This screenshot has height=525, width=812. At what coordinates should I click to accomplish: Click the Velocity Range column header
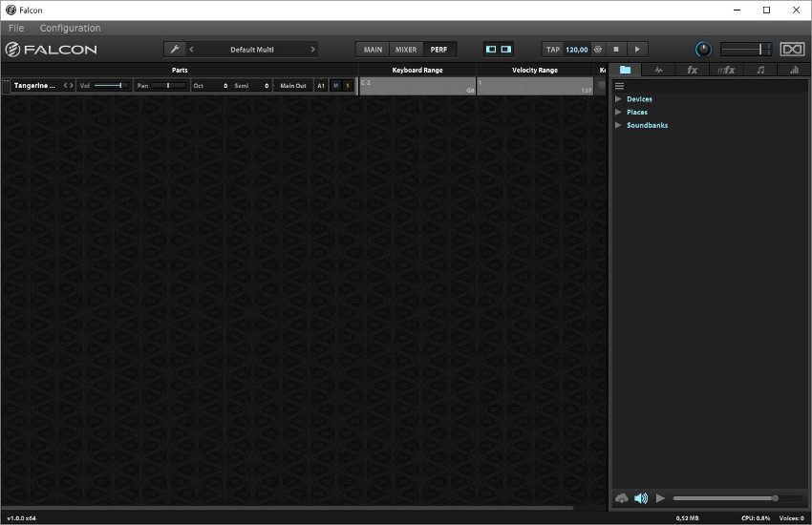coord(535,70)
